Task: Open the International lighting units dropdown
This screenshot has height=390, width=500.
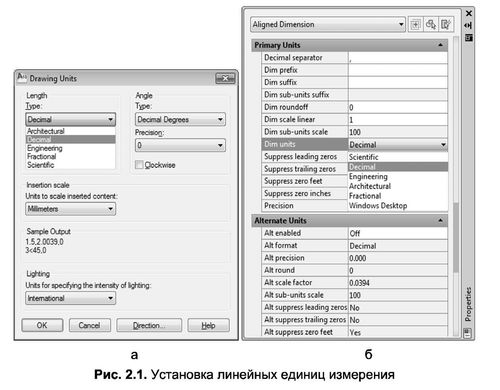Action: pyautogui.click(x=71, y=298)
